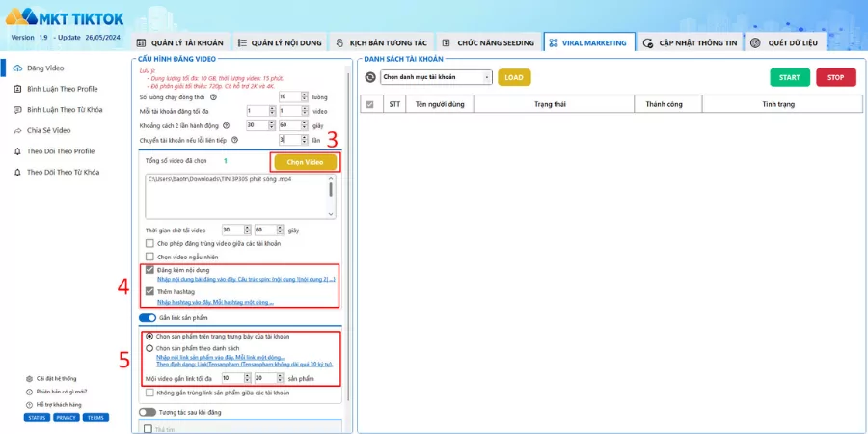Click stepper arrows of gắn link tối đa value 20
The height and width of the screenshot is (434, 868).
(x=280, y=378)
